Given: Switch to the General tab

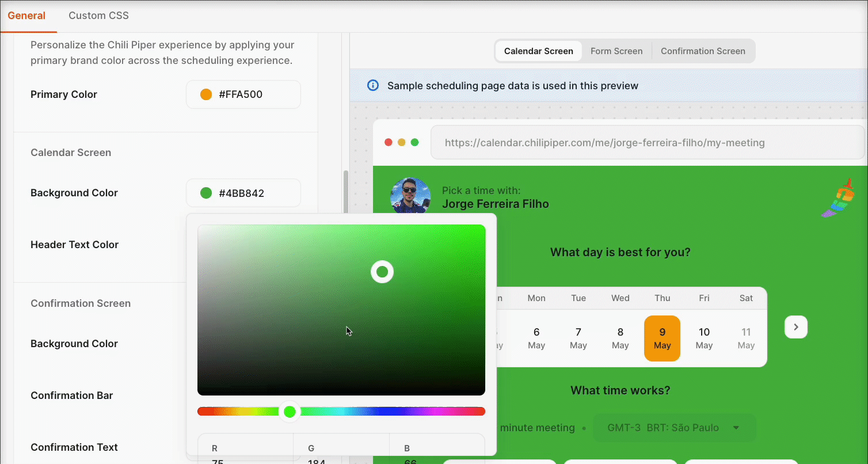Looking at the screenshot, I should (x=26, y=16).
